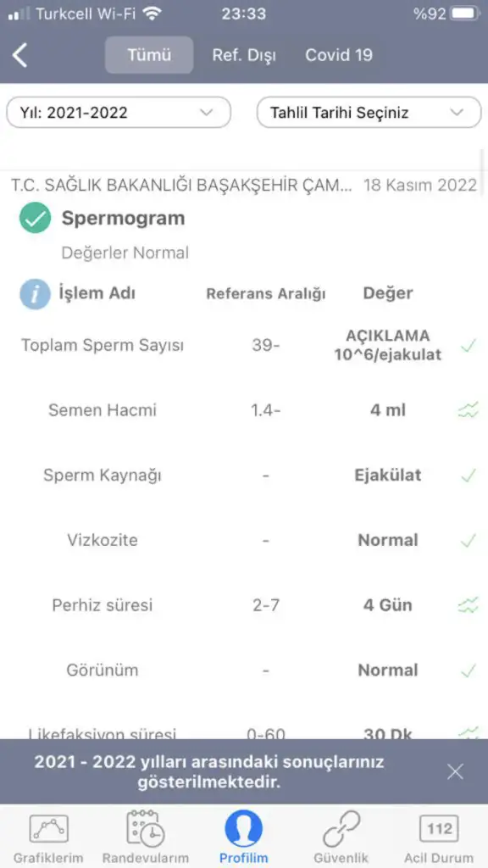Image resolution: width=488 pixels, height=868 pixels.
Task: Open Güvenlik chain link icon
Action: tap(341, 828)
